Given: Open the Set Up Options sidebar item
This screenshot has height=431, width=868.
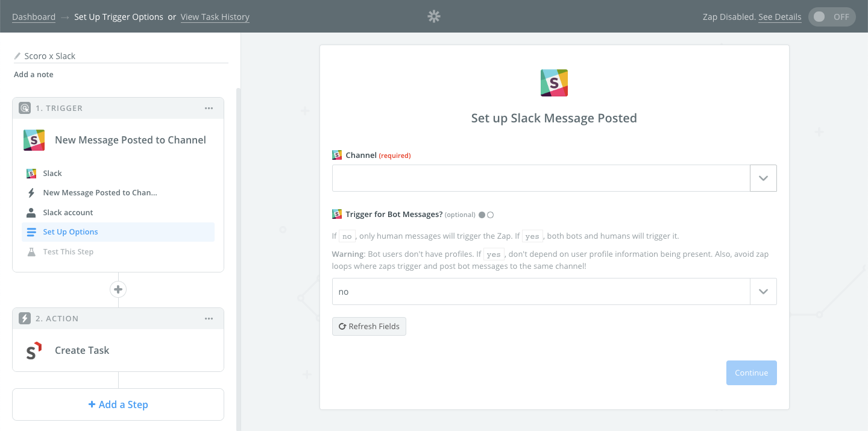Looking at the screenshot, I should tap(71, 232).
